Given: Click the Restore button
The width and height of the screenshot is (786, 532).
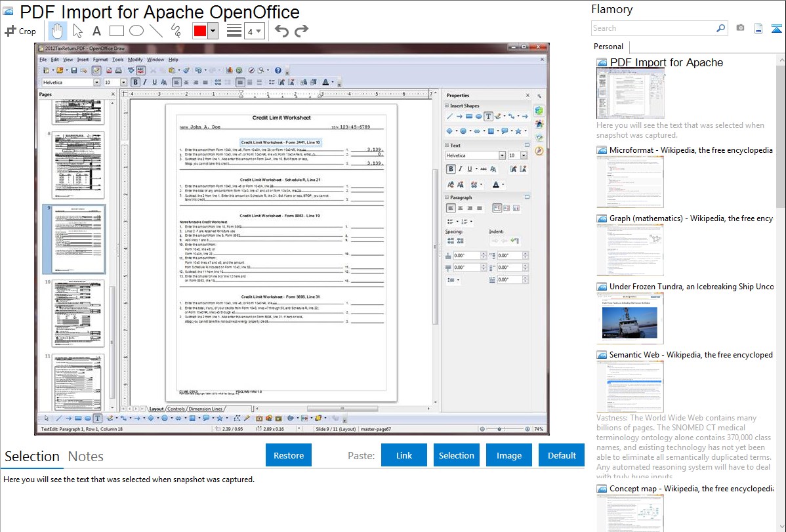Looking at the screenshot, I should point(289,455).
